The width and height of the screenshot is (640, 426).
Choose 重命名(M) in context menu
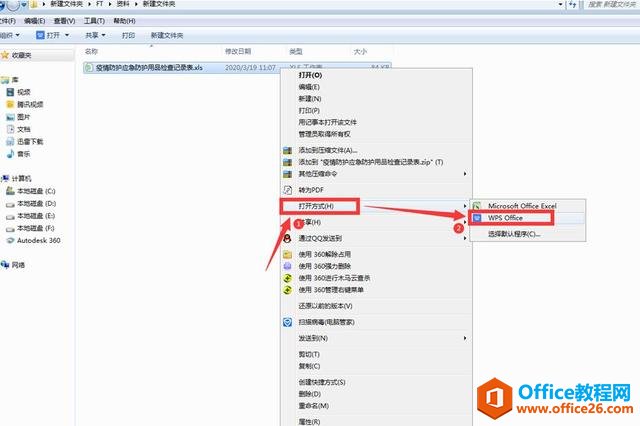[313, 406]
